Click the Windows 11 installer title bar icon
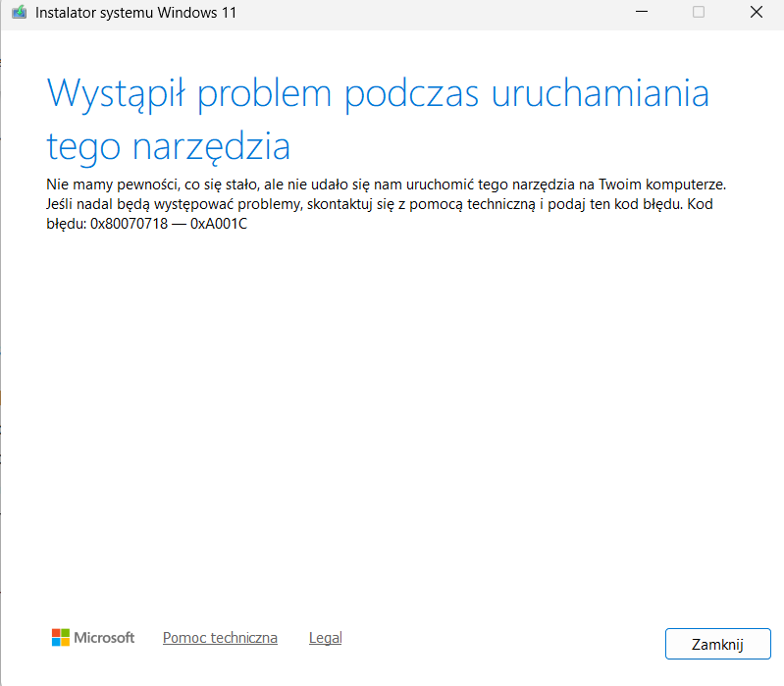Viewport: 784px width, 686px height. tap(19, 12)
